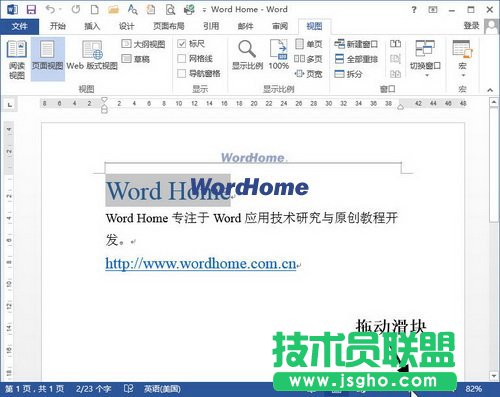Switch to Web 版式视图 layout
Image resolution: width=500 pixels, height=397 pixels.
[x=92, y=56]
